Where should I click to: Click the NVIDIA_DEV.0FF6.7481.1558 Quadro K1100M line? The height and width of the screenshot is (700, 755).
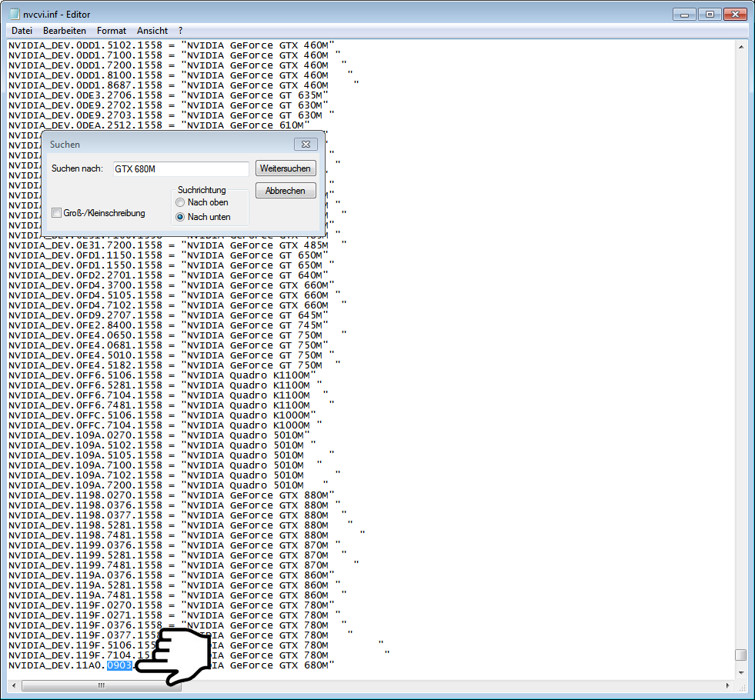(172, 405)
